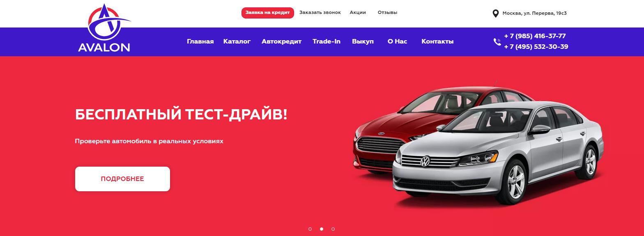
Task: Click the Avalon logo
Action: click(x=104, y=28)
